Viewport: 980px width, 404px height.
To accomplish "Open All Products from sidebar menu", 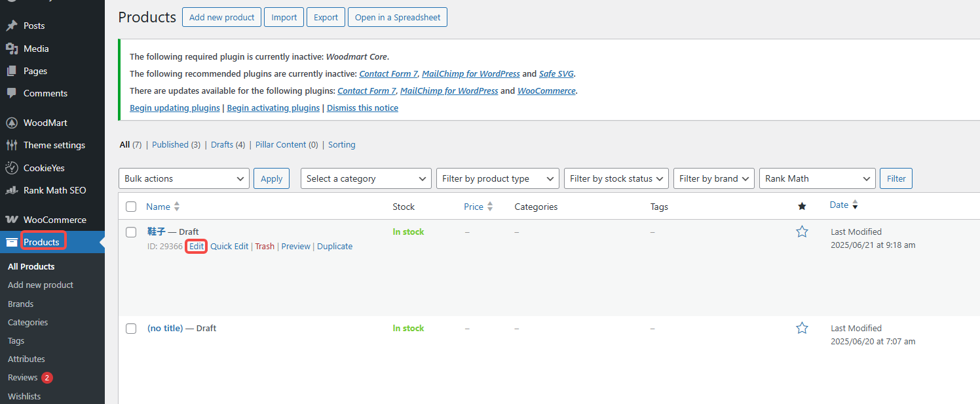I will (31, 266).
